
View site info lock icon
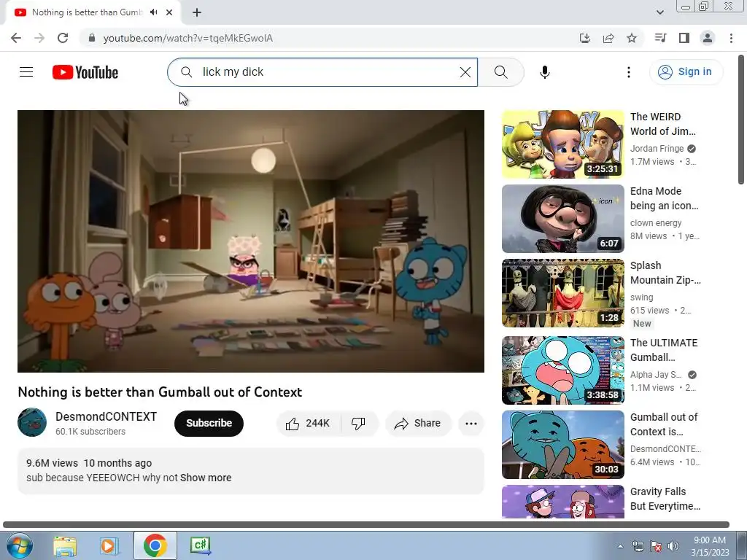pyautogui.click(x=92, y=38)
